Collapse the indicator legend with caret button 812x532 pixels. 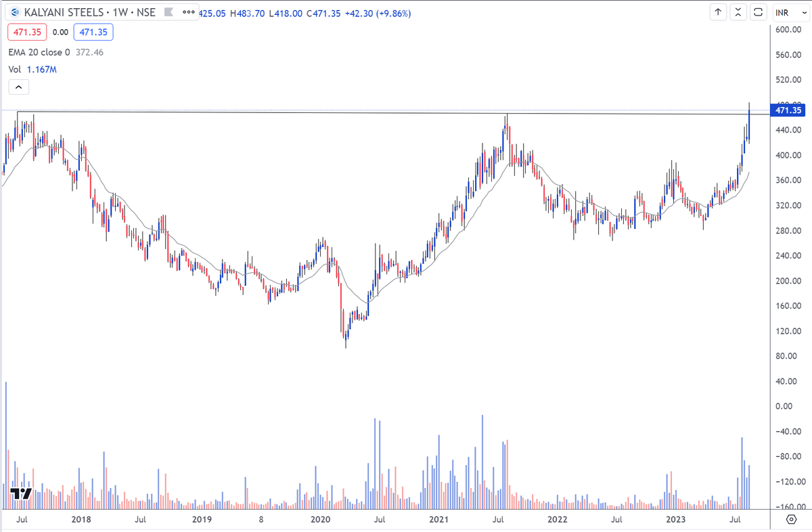tap(18, 87)
